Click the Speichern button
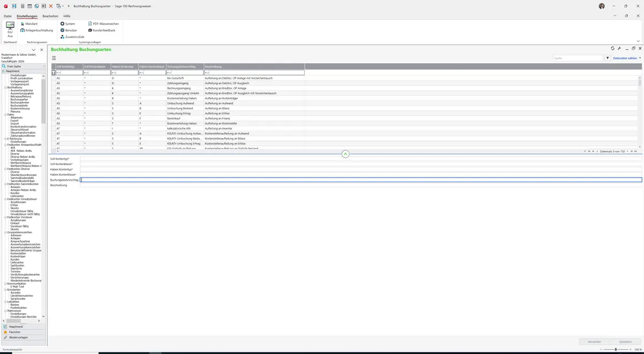Image resolution: width=644 pixels, height=354 pixels. point(626,341)
